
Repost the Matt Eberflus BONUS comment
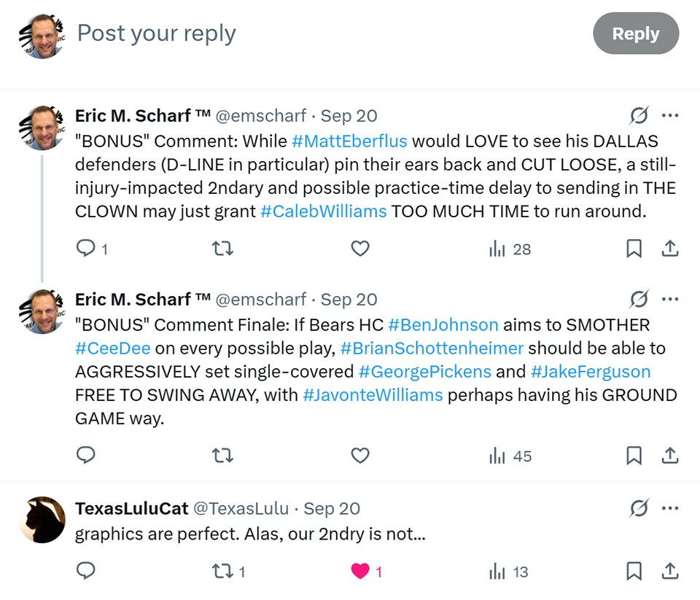click(222, 249)
